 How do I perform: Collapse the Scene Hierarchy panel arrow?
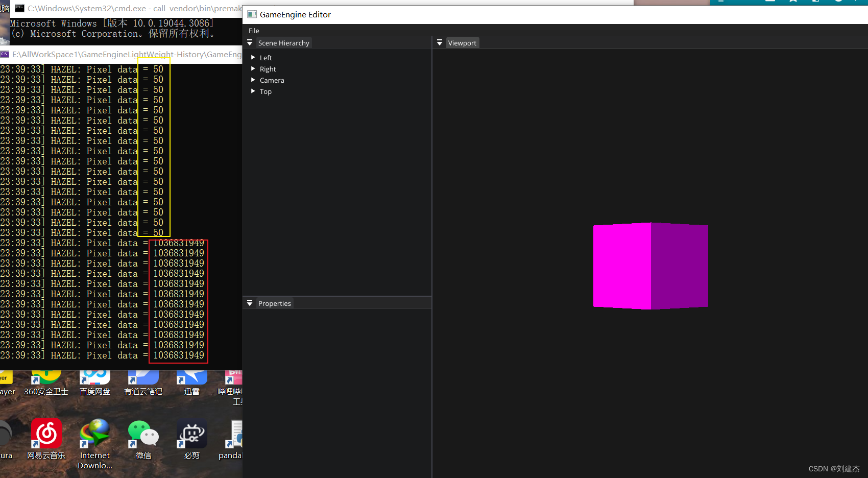click(x=250, y=43)
